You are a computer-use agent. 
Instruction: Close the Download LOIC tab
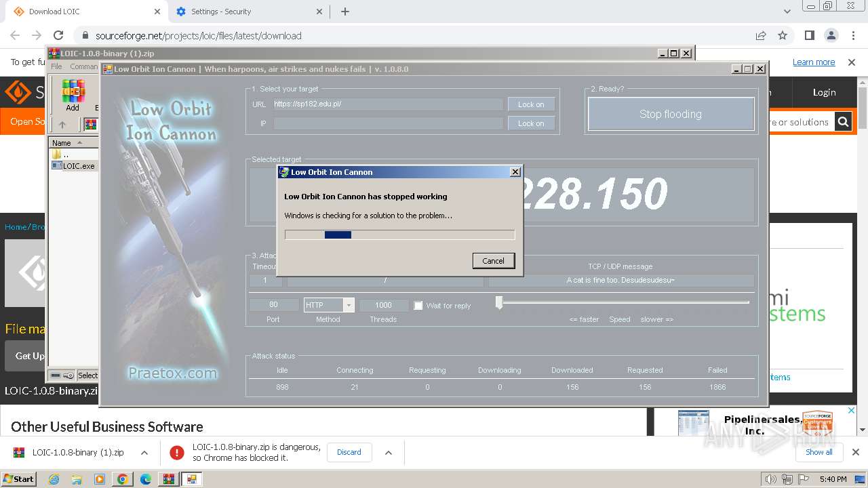pyautogui.click(x=157, y=12)
